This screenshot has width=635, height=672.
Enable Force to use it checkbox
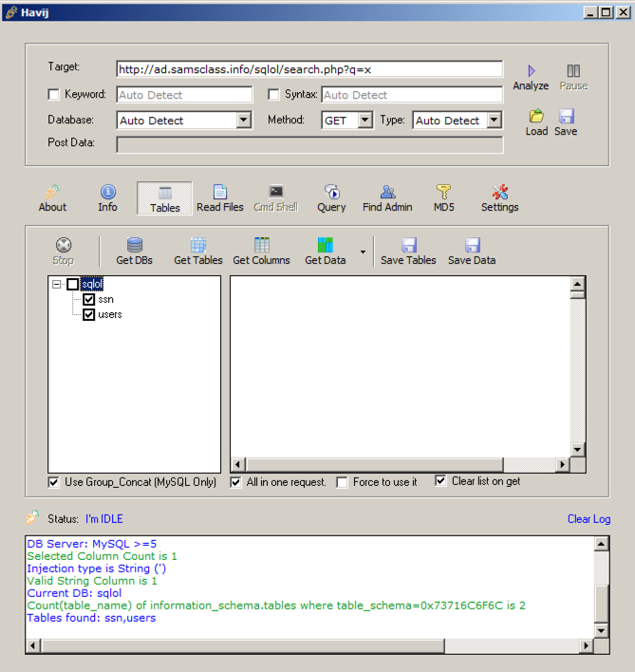342,482
